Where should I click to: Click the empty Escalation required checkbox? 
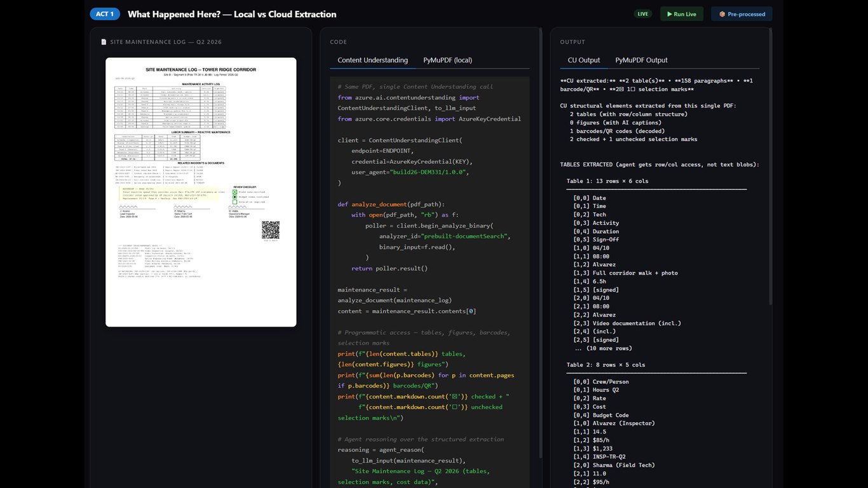point(234,202)
